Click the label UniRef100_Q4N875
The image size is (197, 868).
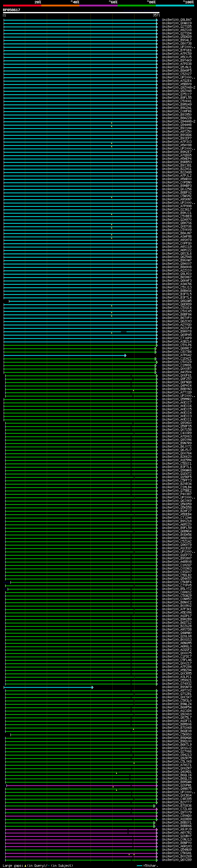[x=177, y=789]
